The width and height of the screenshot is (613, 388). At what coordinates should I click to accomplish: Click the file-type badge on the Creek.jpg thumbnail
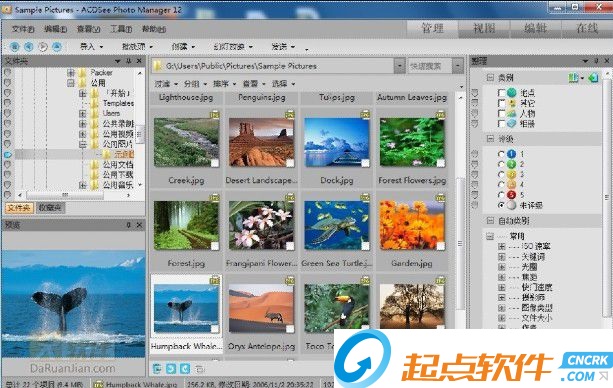click(215, 115)
